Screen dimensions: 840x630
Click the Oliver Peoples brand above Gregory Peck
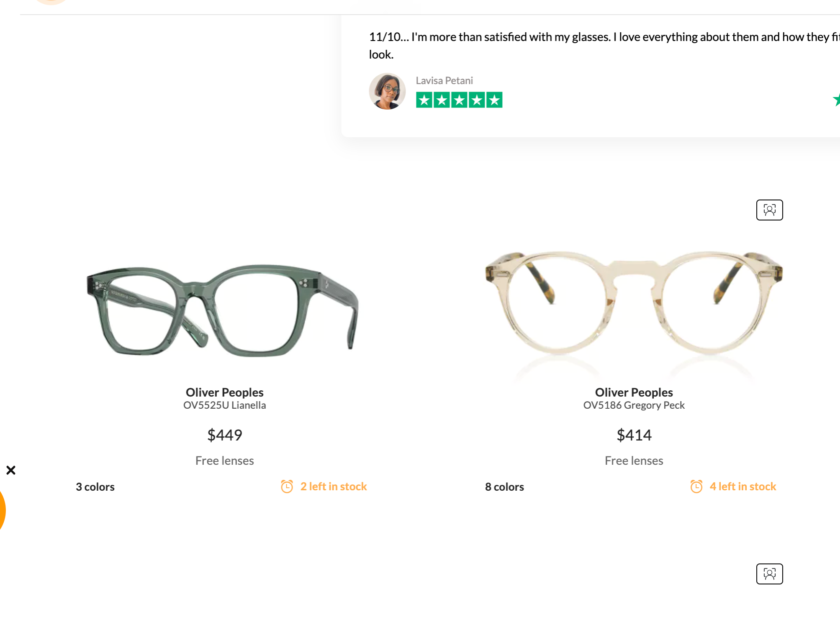[634, 392]
